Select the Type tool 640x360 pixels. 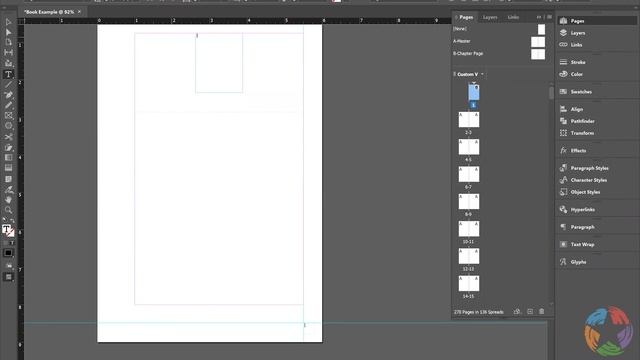pyautogui.click(x=8, y=74)
